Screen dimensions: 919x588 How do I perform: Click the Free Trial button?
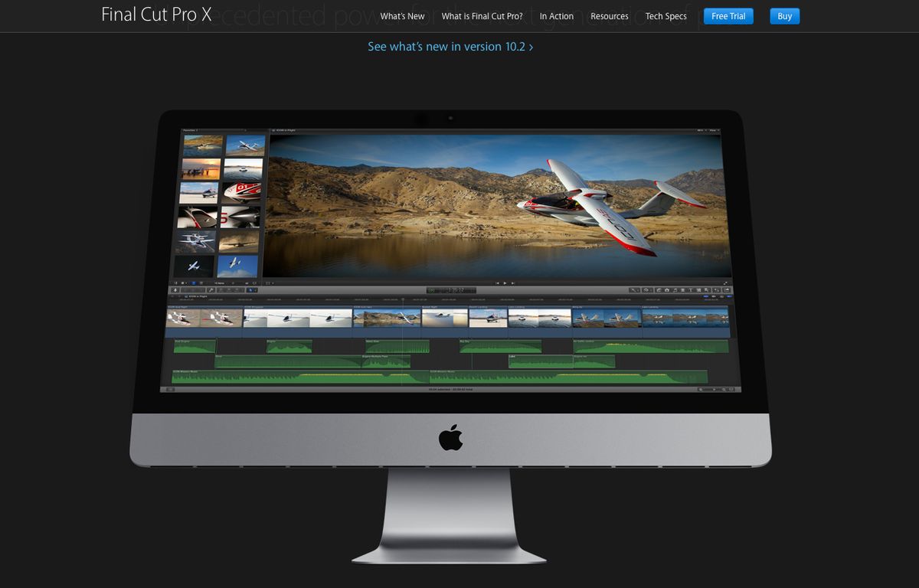click(728, 15)
